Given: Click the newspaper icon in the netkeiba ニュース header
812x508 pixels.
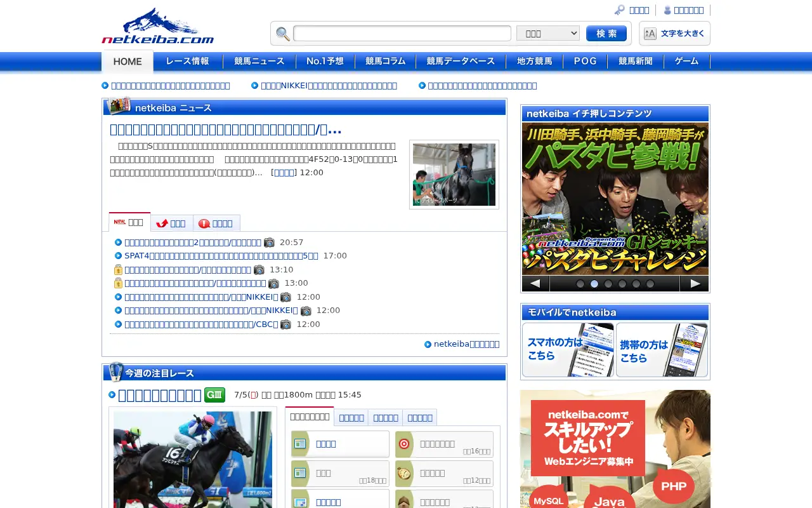Looking at the screenshot, I should click(119, 106).
